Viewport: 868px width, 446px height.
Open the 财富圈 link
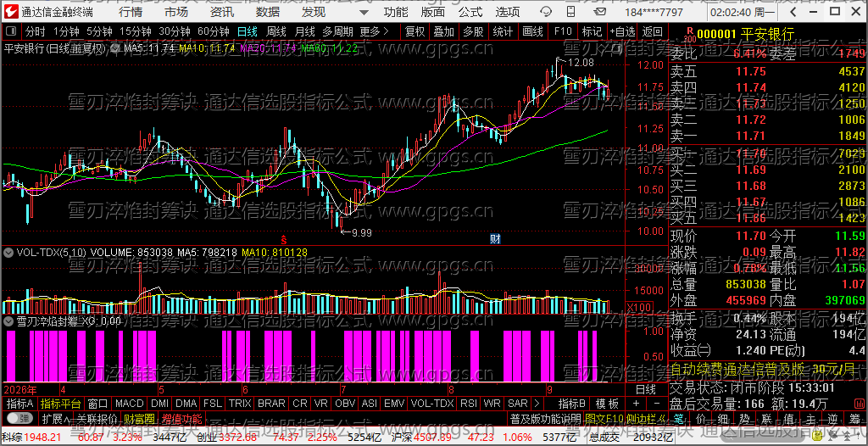[x=138, y=418]
